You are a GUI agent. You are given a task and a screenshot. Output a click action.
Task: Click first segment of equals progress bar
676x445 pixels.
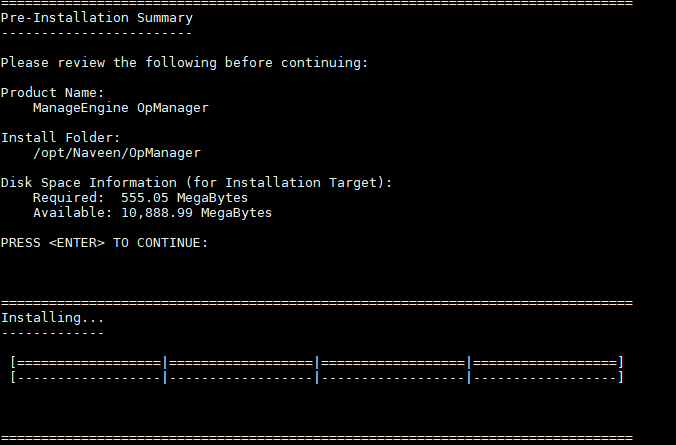(x=89, y=363)
